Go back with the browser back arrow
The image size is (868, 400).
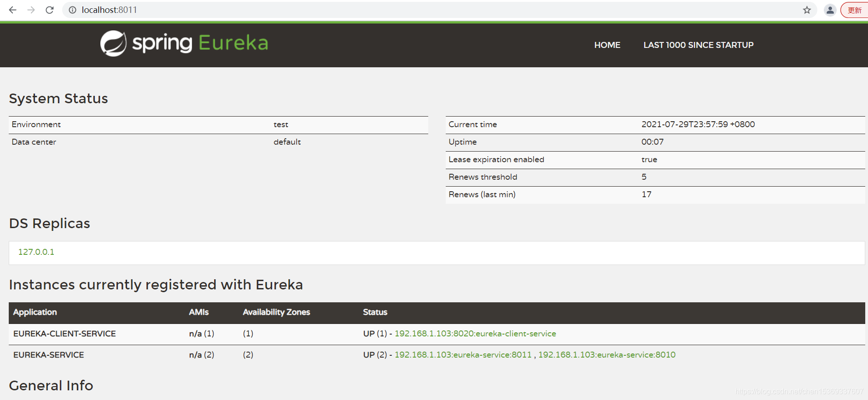point(13,10)
